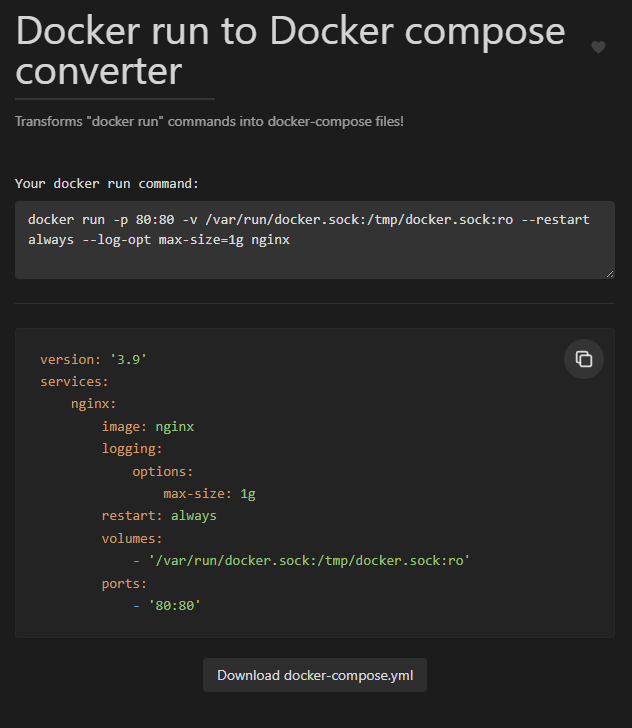
Task: Click the 'options:' line in output
Action: pos(163,472)
